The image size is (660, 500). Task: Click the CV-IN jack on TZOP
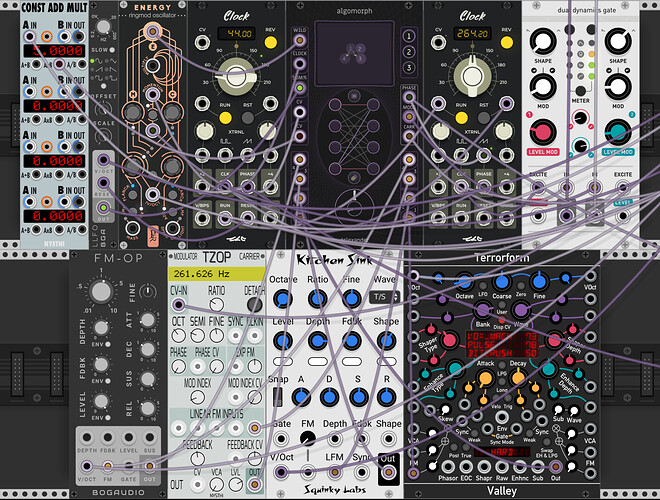coord(178,304)
